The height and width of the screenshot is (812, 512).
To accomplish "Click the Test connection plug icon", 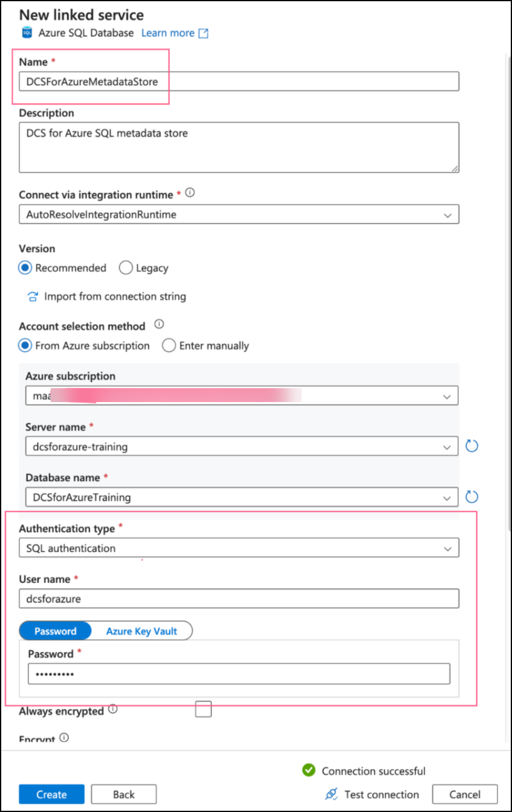I will pos(331,794).
